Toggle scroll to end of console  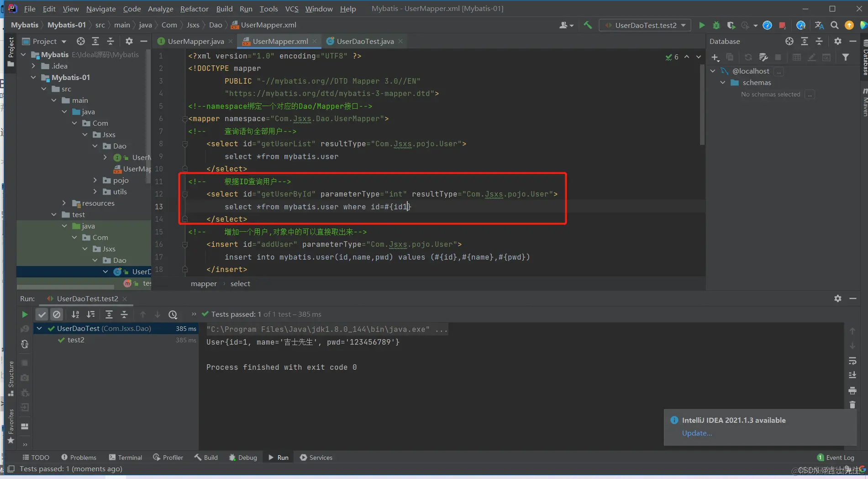coord(852,375)
